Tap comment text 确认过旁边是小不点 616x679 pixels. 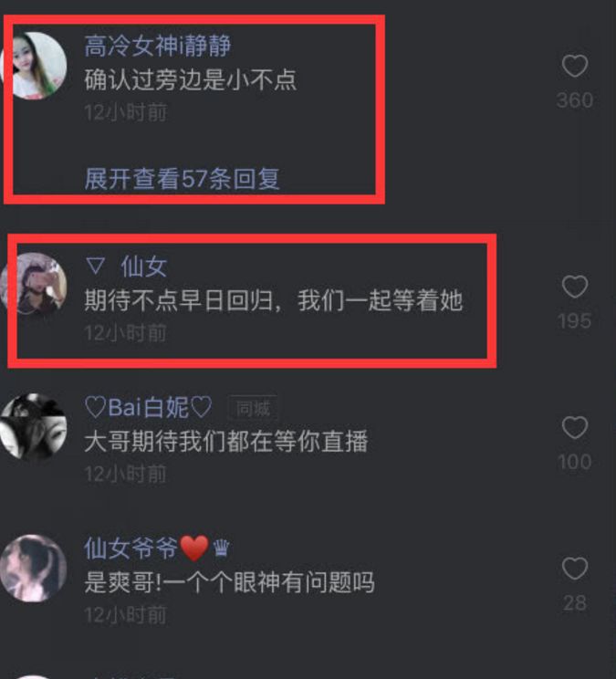[x=191, y=80]
